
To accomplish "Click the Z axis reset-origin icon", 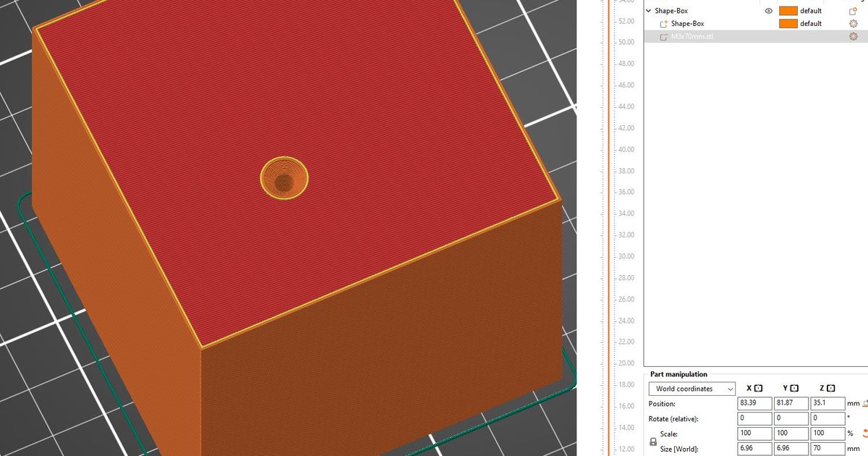I will (829, 388).
